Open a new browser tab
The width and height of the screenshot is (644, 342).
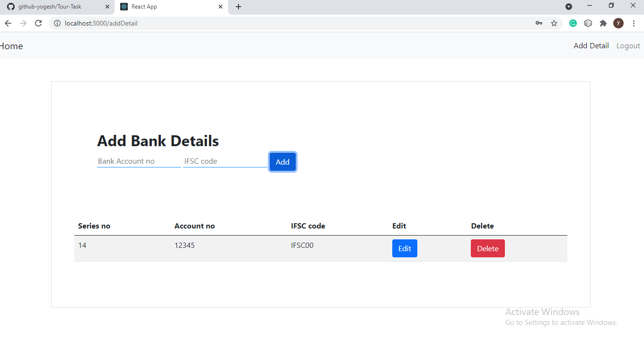point(238,7)
